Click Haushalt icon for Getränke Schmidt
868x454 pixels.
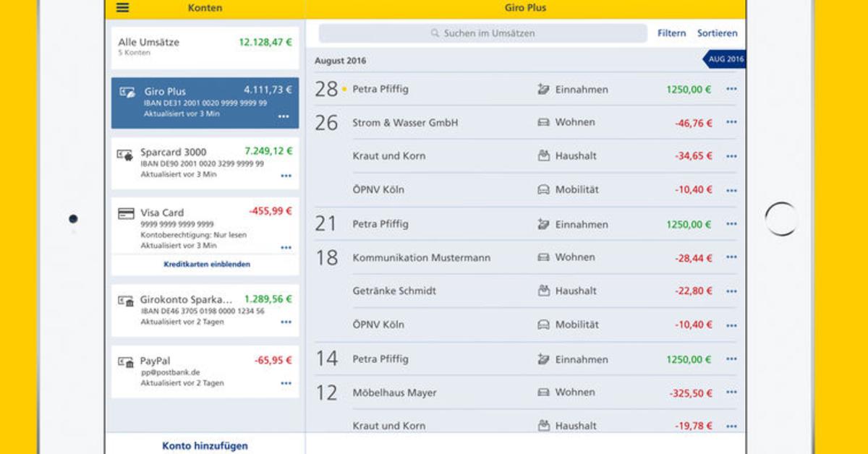[543, 291]
